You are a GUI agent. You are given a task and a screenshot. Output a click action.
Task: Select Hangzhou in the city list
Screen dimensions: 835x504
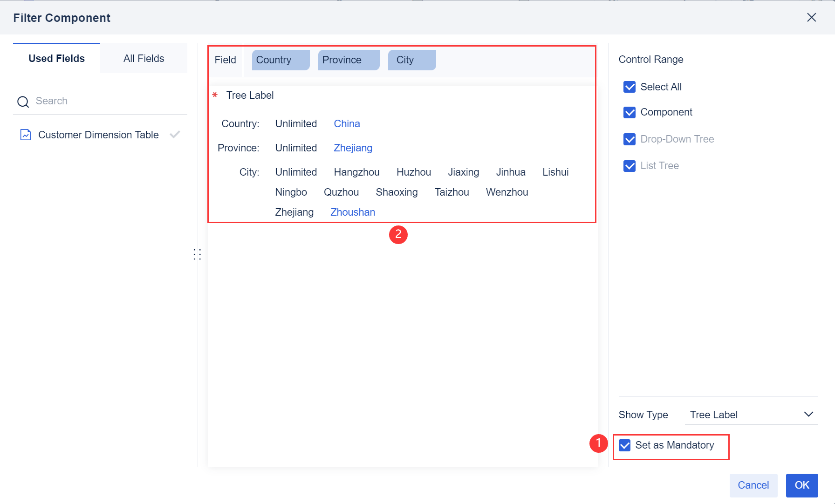pos(356,172)
